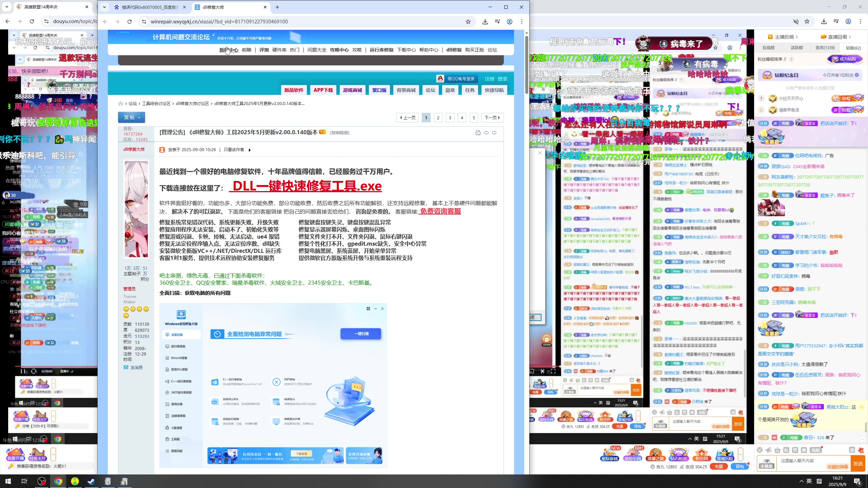The width and height of the screenshot is (868, 488).
Task: Open Steam from the taskbar
Action: (91, 481)
